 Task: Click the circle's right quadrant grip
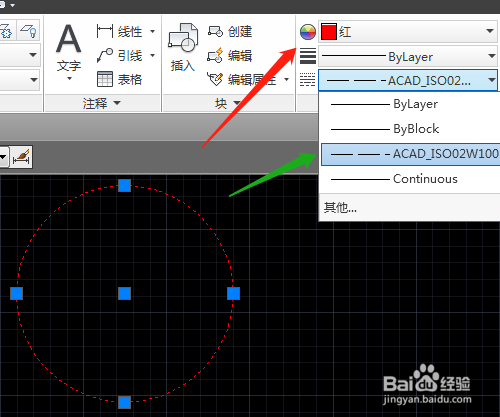pos(233,294)
